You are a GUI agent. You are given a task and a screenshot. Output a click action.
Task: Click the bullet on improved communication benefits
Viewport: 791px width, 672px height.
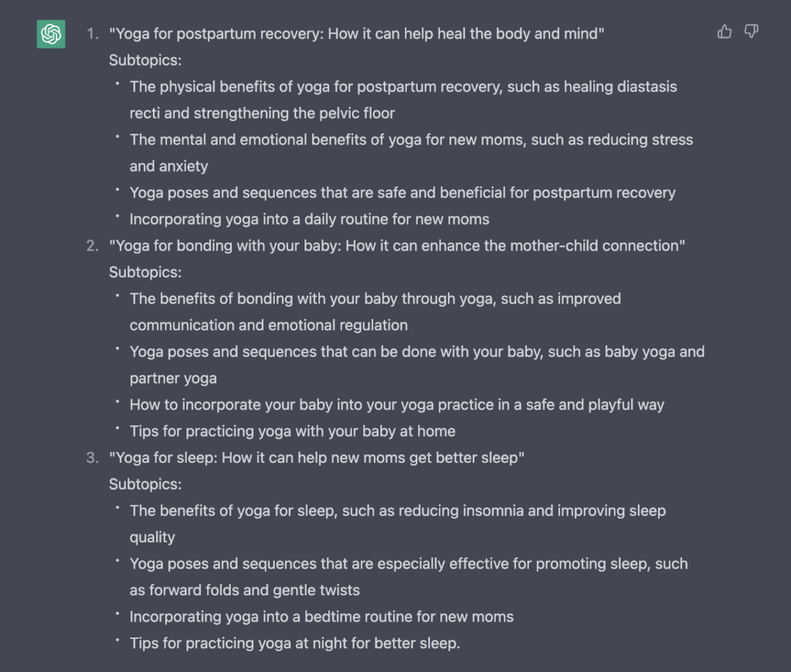pos(375,299)
